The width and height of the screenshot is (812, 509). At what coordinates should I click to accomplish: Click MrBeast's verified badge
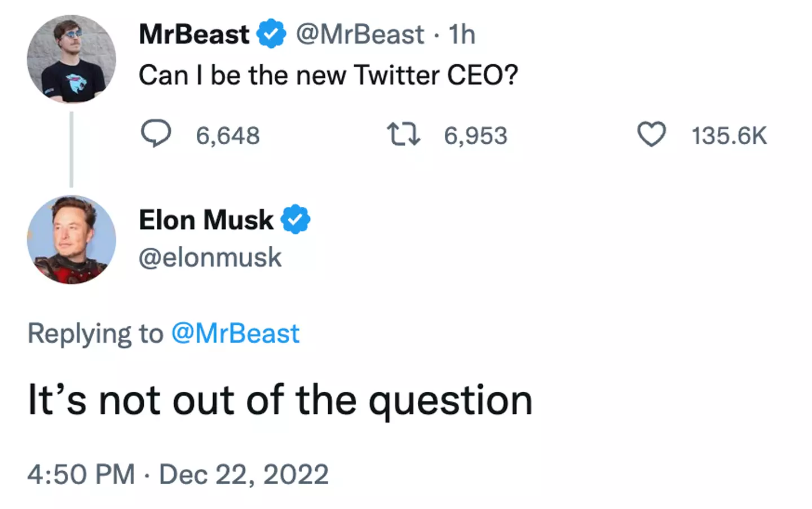[272, 34]
